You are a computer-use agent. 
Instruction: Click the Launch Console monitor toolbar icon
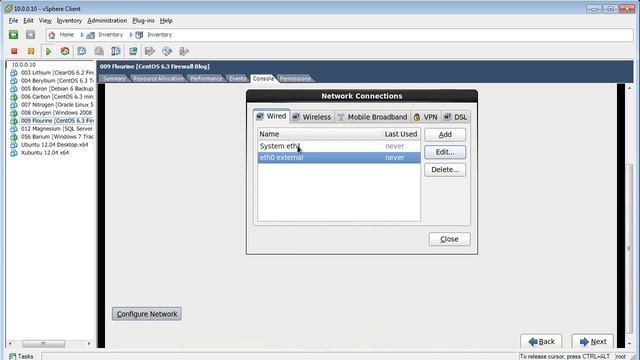coord(133,51)
